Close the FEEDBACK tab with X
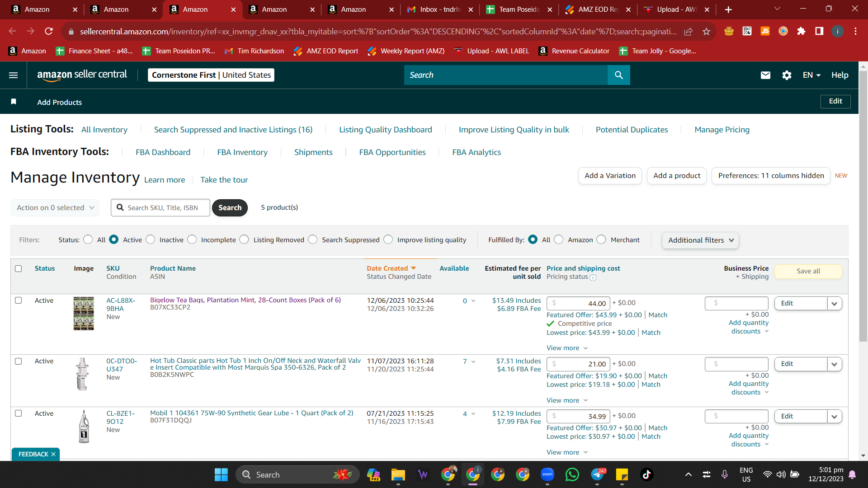Image resolution: width=868 pixels, height=488 pixels. coord(53,454)
